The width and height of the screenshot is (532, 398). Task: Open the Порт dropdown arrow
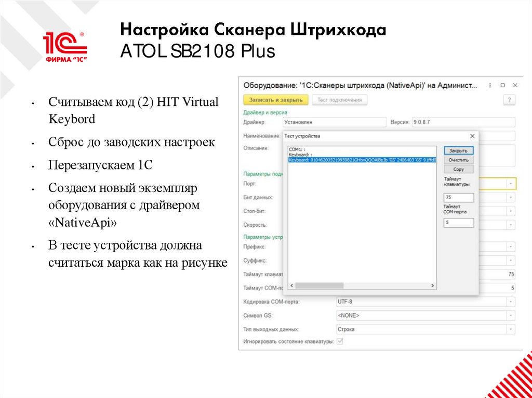pyautogui.click(x=511, y=183)
